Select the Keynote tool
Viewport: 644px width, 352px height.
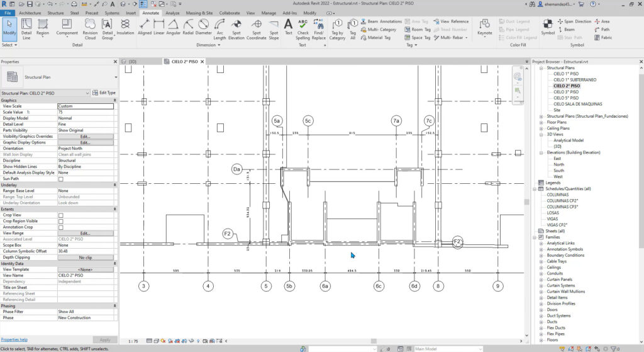pyautogui.click(x=485, y=27)
